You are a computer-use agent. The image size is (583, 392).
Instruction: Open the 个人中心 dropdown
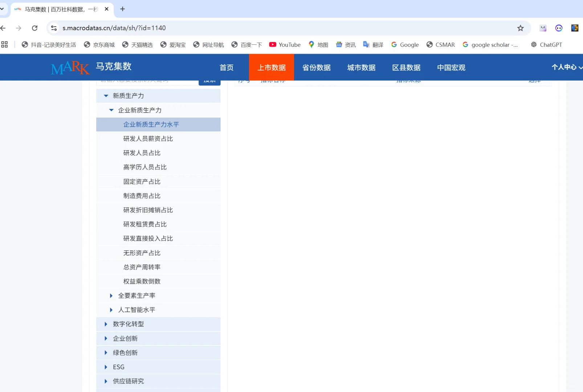[566, 67]
